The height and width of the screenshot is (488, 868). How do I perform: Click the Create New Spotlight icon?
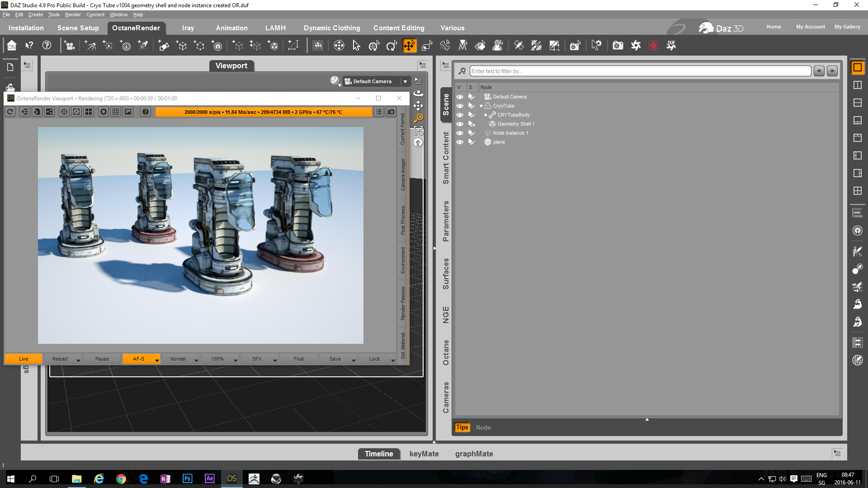[143, 46]
